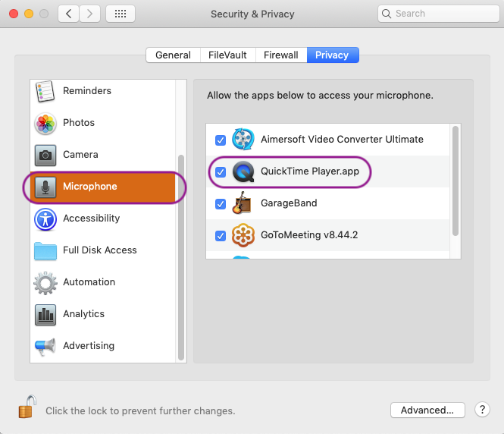504x434 pixels.
Task: Select the Accessibility category label
Action: [91, 218]
